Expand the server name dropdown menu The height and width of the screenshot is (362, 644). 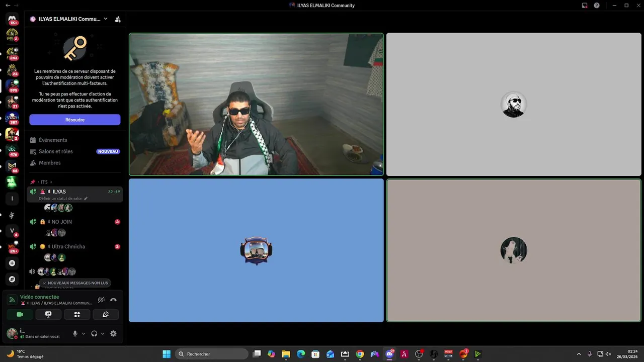[106, 19]
